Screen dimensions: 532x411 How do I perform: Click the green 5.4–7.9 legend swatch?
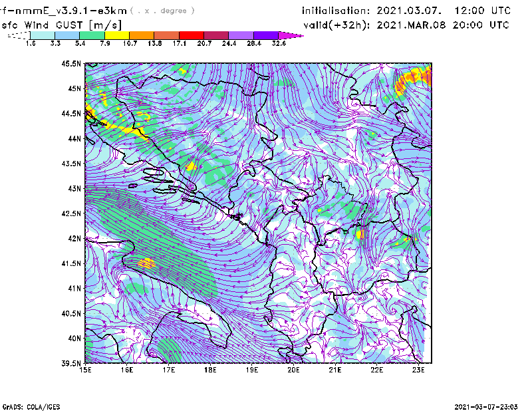coord(92,35)
